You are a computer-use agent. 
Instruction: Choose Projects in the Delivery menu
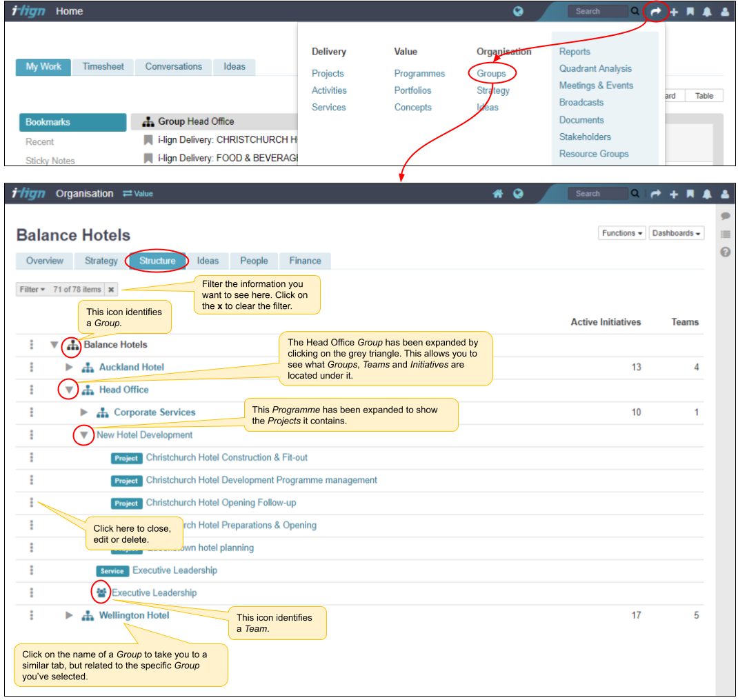point(328,73)
